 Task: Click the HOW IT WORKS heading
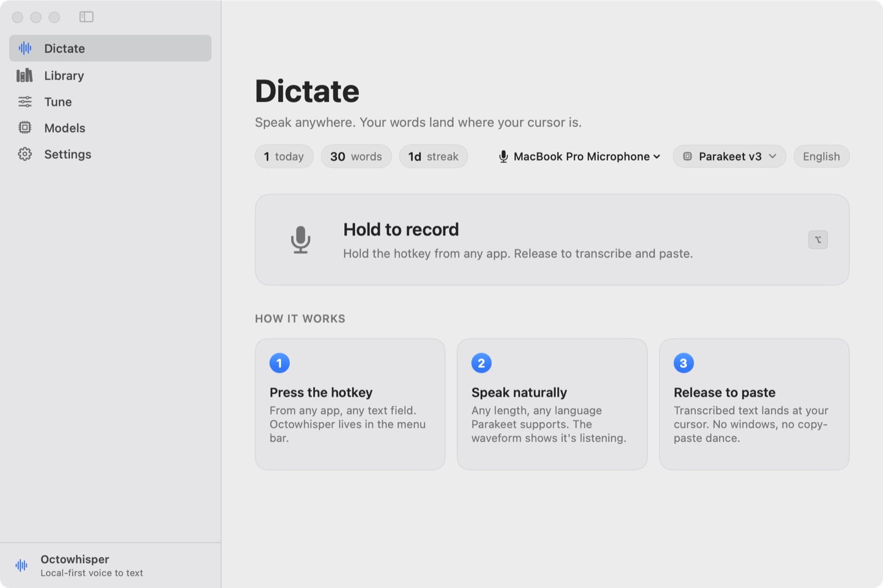point(300,319)
